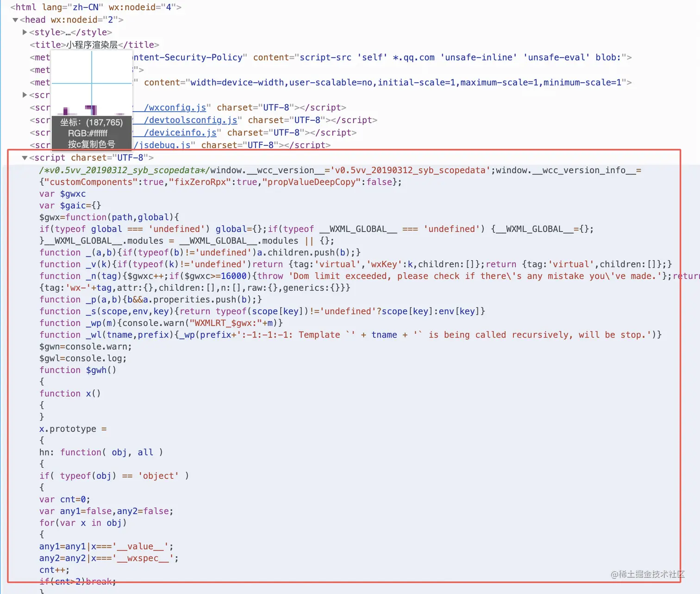Click the "if( typeof(obj) == 'object' )" line
Screen dimensions: 700x594
[114, 476]
